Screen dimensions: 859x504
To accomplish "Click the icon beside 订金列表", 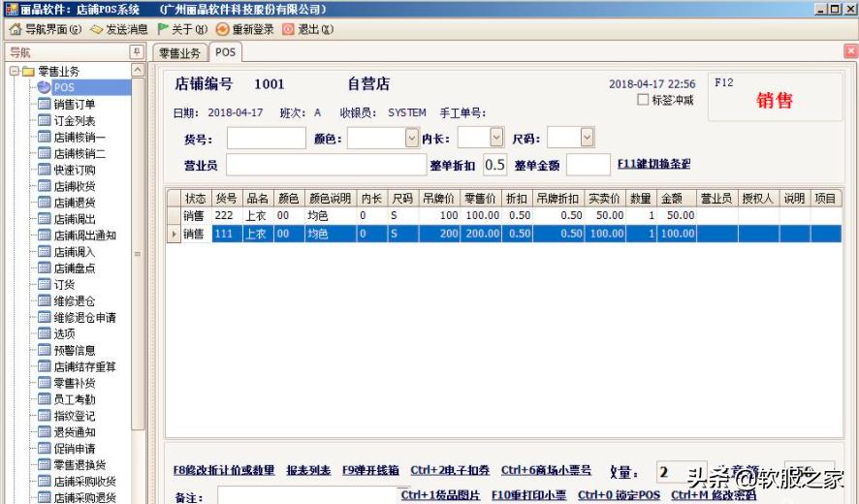I will (x=45, y=120).
